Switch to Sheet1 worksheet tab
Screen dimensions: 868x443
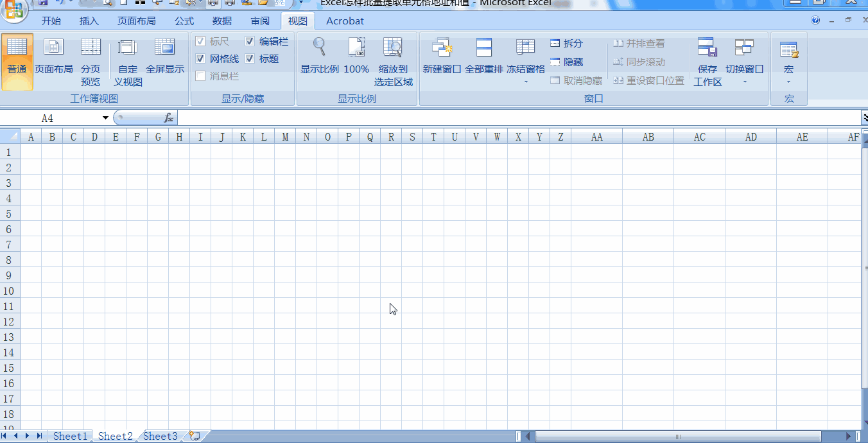point(70,436)
